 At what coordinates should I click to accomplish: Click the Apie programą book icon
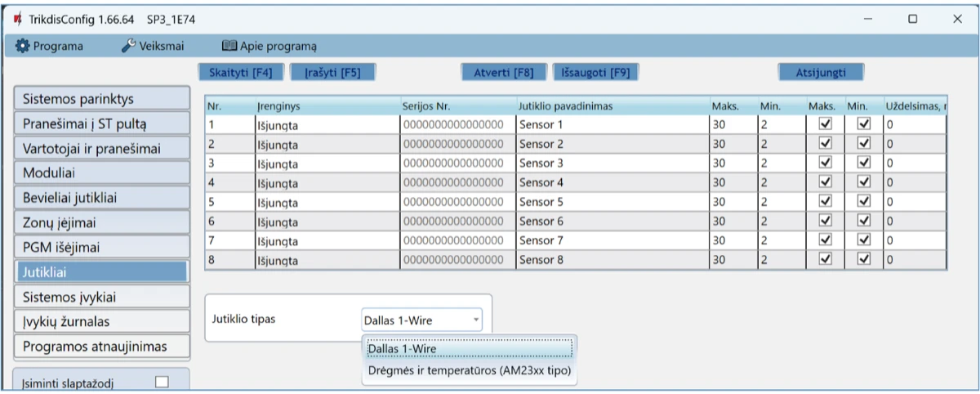(x=229, y=47)
